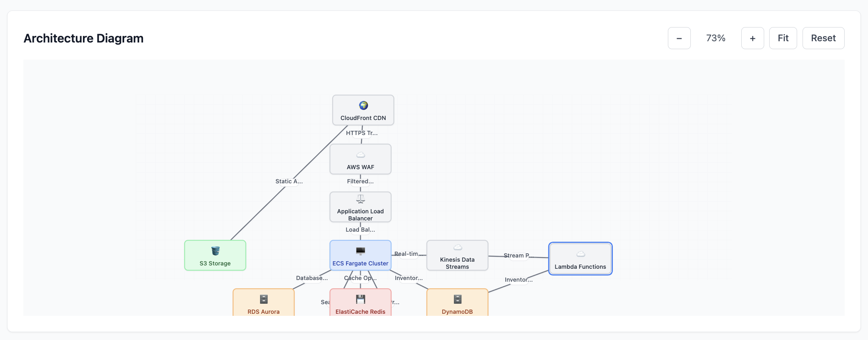Zoom in with the plus button
This screenshot has width=868, height=340.
pos(753,38)
